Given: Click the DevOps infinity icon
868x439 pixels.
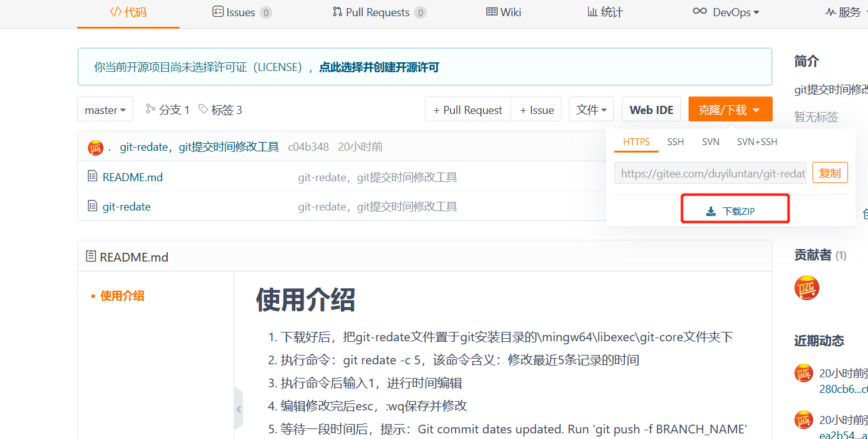Looking at the screenshot, I should pos(700,11).
